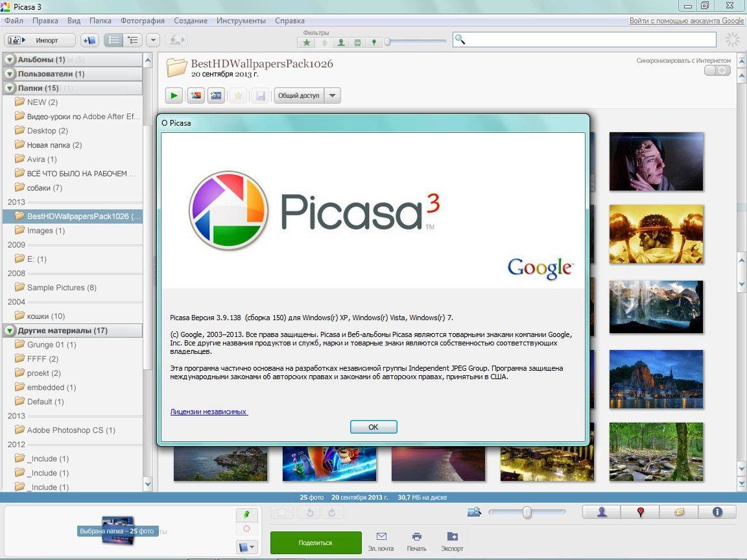The width and height of the screenshot is (747, 560).
Task: Show the Tags panel icon
Action: 679,512
